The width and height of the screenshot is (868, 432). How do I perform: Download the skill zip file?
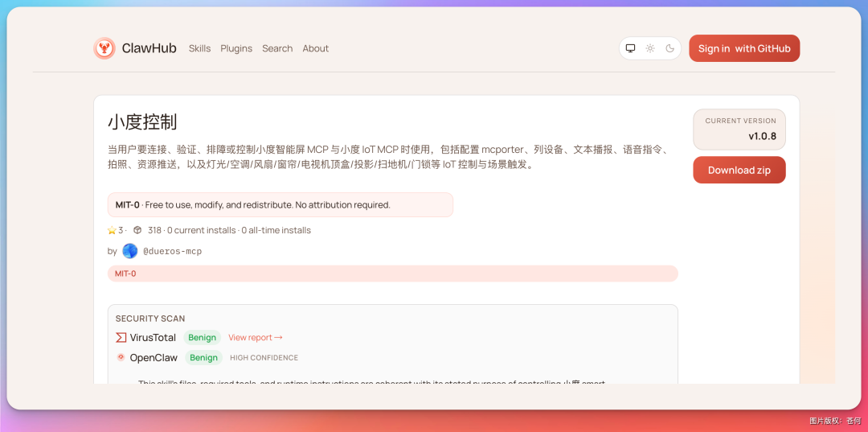pos(739,170)
